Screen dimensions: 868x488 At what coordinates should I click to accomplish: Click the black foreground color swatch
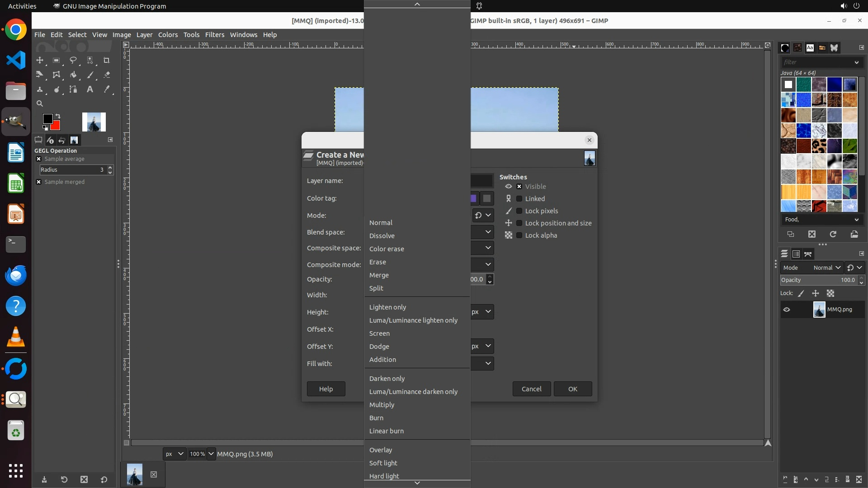click(x=47, y=118)
